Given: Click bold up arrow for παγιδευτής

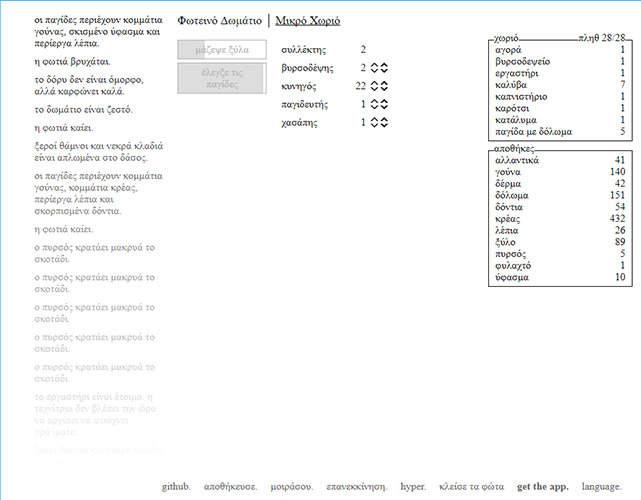Looking at the screenshot, I should (x=384, y=101).
